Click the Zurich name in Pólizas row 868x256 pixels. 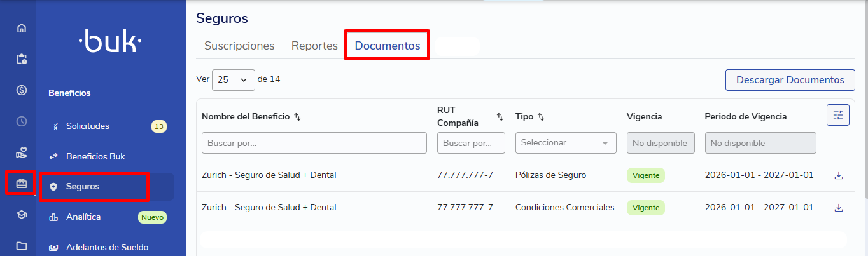click(x=269, y=175)
